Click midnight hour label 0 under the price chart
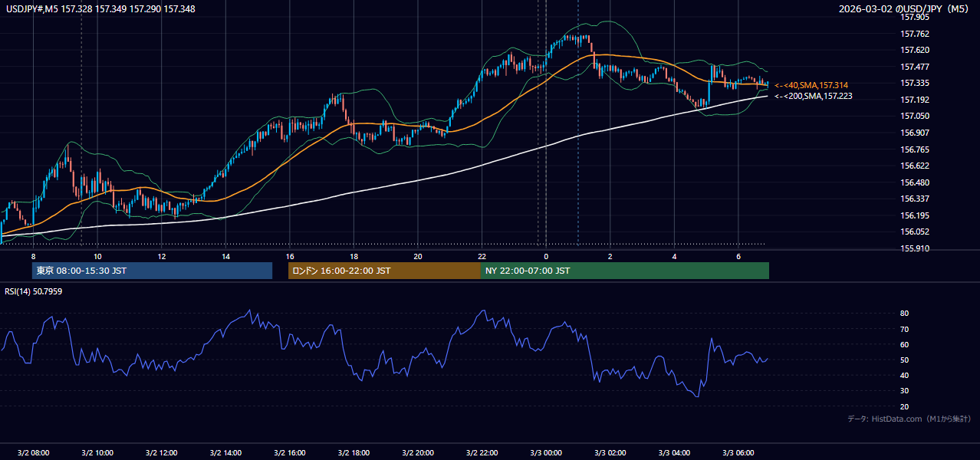This screenshot has height=460, width=980. pos(546,256)
